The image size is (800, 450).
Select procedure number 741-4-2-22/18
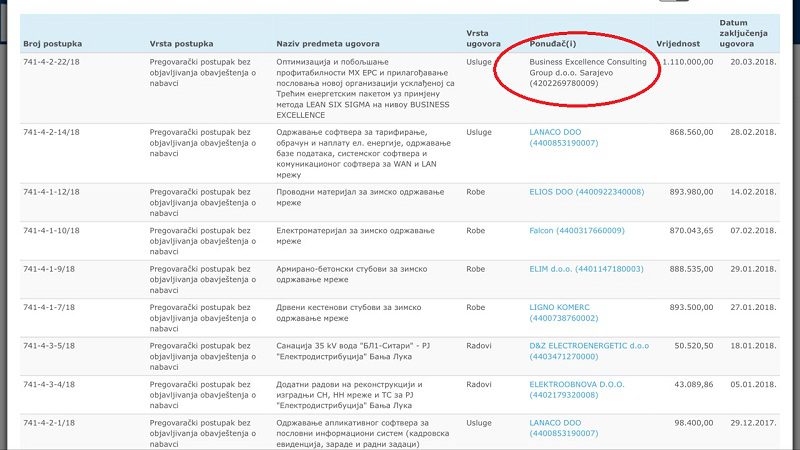coord(51,62)
